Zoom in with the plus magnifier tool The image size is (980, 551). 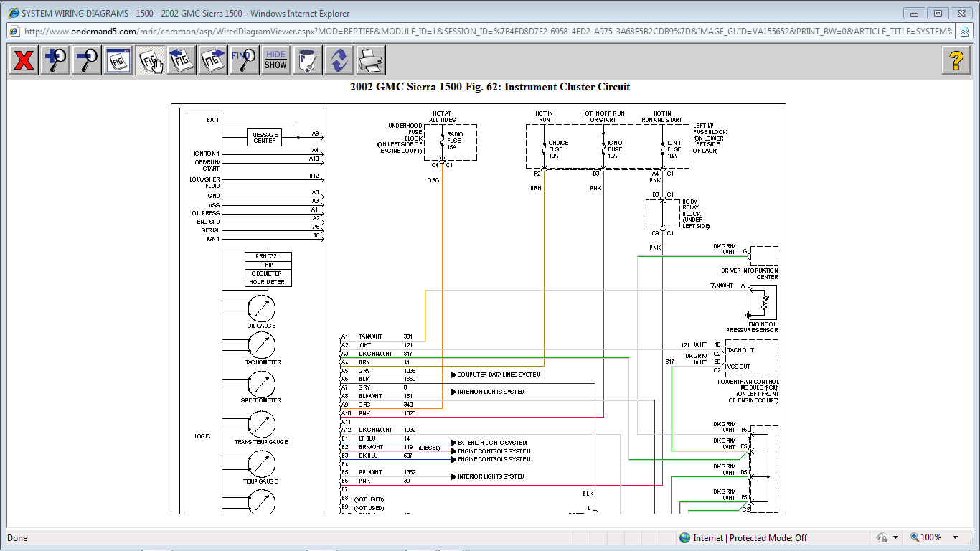point(55,60)
